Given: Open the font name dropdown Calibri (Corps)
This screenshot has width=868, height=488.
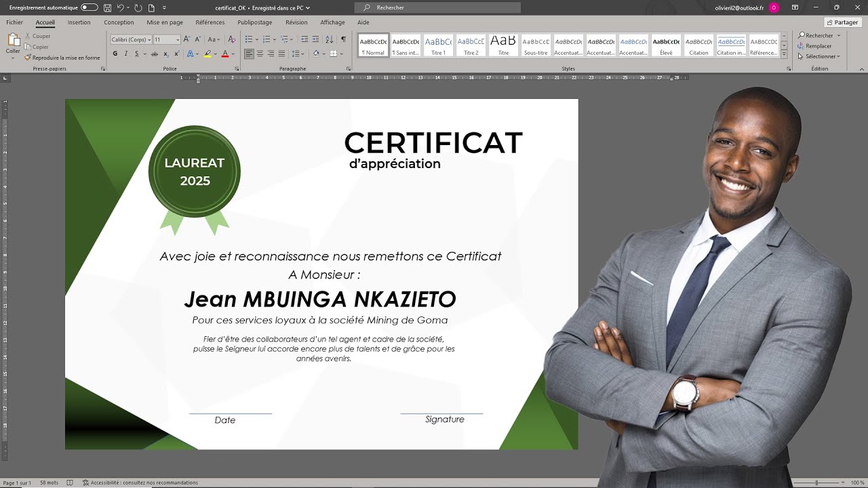Looking at the screenshot, I should pyautogui.click(x=149, y=39).
